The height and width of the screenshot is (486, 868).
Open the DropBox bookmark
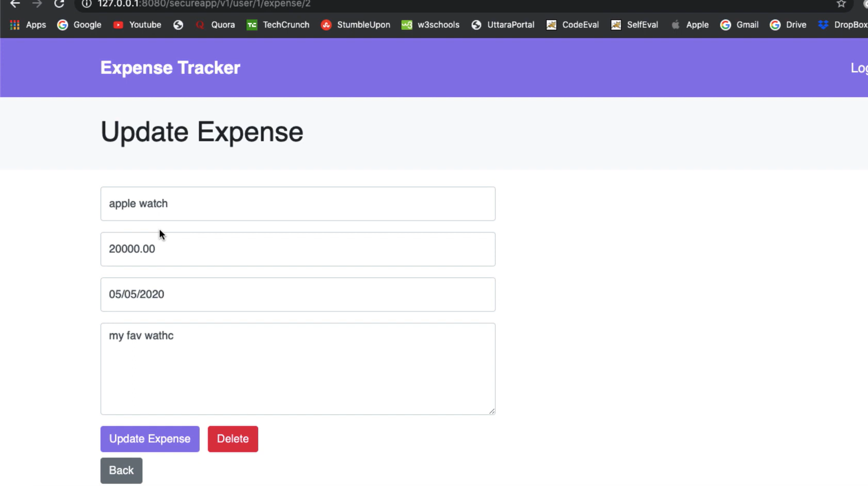coord(849,24)
